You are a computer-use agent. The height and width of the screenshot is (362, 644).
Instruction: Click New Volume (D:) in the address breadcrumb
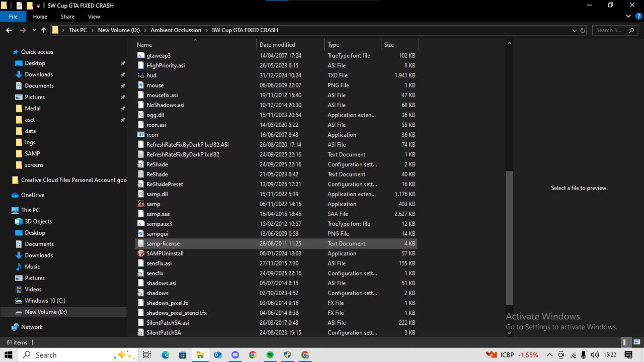[x=119, y=30]
